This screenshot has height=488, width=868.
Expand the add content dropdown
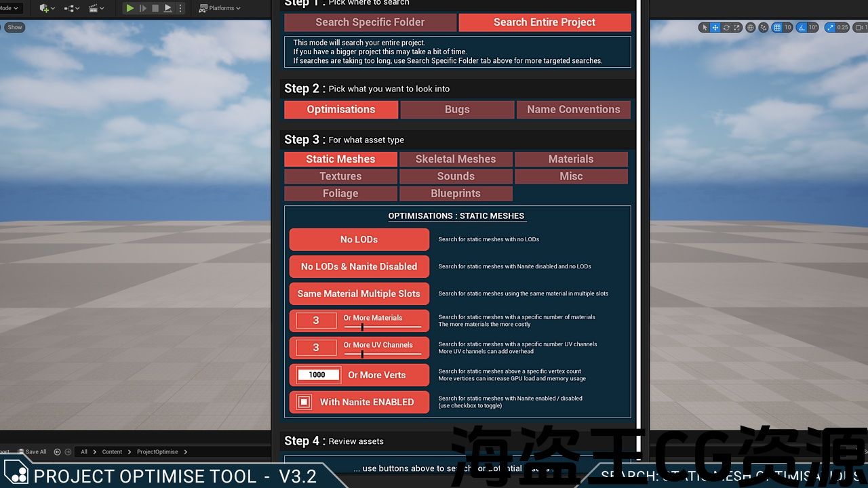(47, 8)
